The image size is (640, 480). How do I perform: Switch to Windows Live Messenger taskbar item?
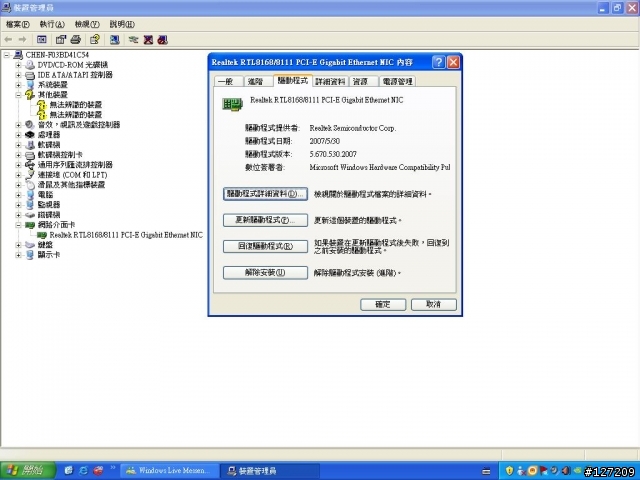coord(170,471)
